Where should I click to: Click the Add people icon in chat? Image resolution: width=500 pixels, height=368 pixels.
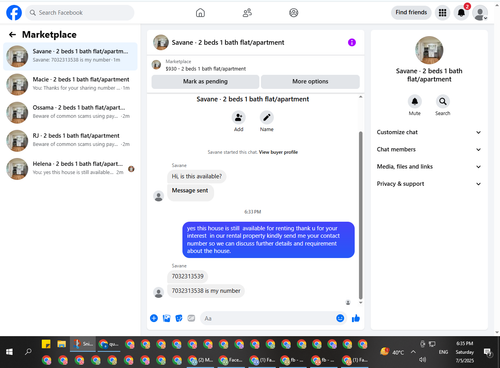pos(239,117)
